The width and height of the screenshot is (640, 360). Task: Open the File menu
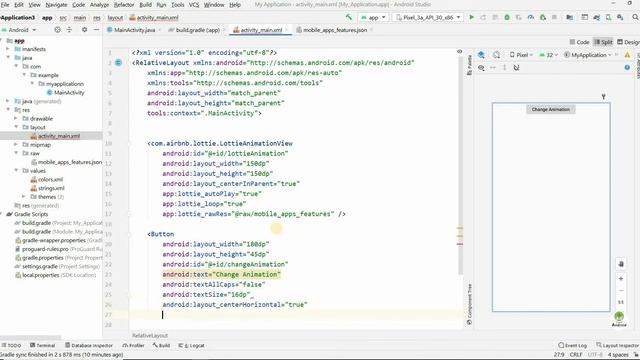tap(5, 5)
